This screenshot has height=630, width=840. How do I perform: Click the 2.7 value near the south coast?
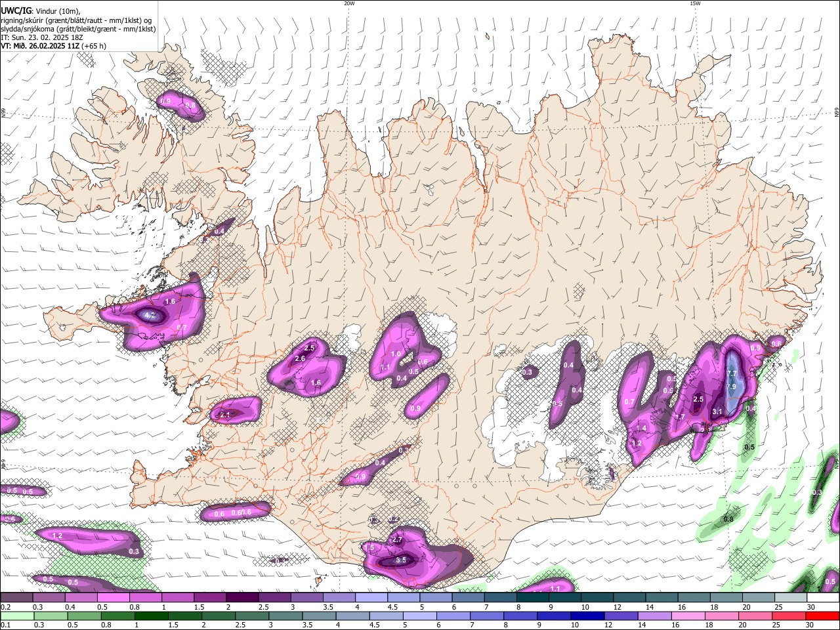click(397, 539)
